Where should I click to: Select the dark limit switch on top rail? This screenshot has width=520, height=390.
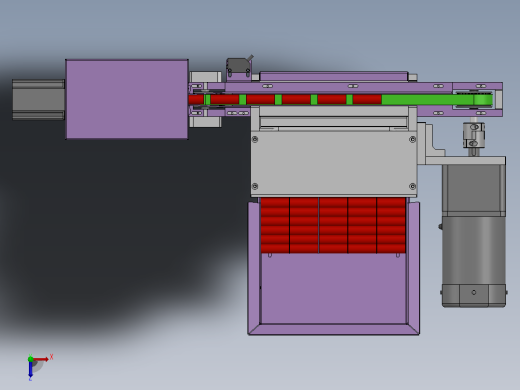[x=239, y=67]
